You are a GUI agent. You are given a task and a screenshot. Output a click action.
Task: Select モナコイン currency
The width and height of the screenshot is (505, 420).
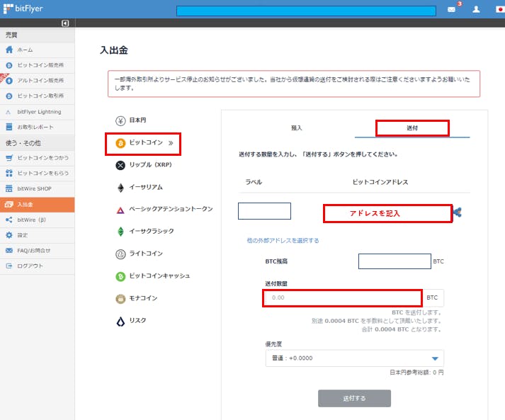[x=137, y=298]
